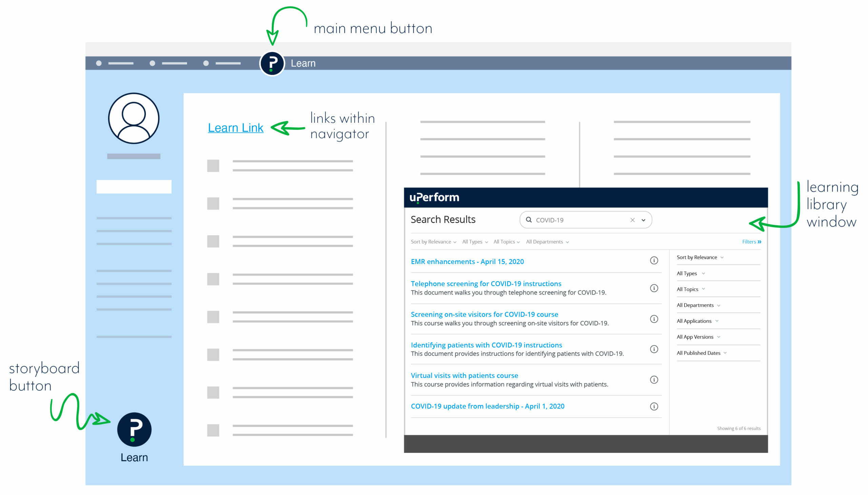Image resolution: width=868 pixels, height=495 pixels.
Task: Open Sort by Relevance dropdown in top filter bar
Action: click(x=433, y=242)
